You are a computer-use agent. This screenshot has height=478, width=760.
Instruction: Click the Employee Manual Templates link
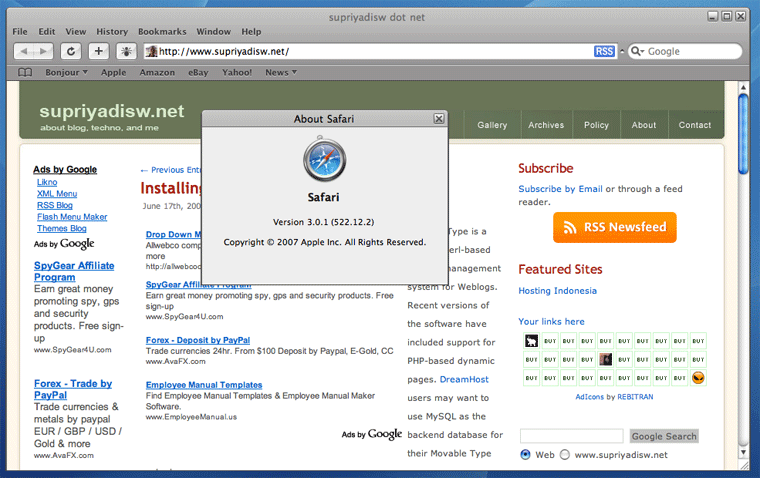tap(204, 385)
